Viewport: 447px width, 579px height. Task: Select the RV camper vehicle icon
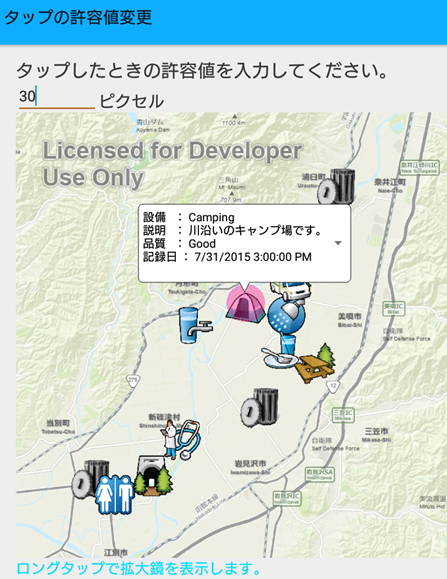(x=290, y=290)
